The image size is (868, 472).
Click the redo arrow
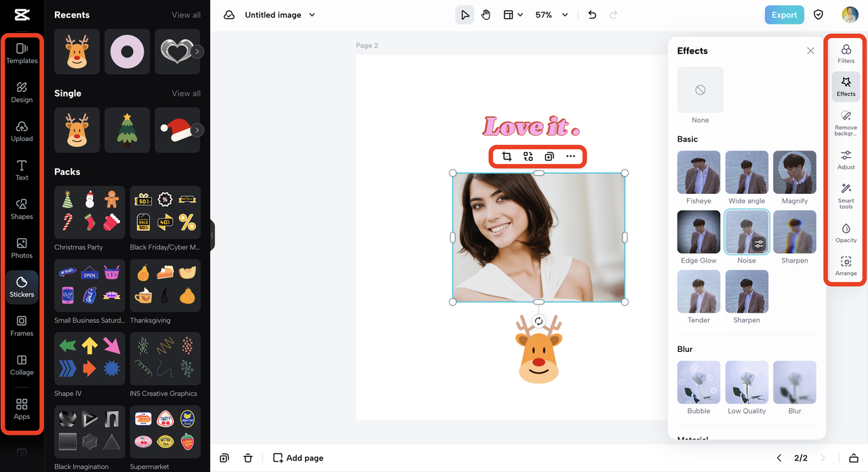614,15
